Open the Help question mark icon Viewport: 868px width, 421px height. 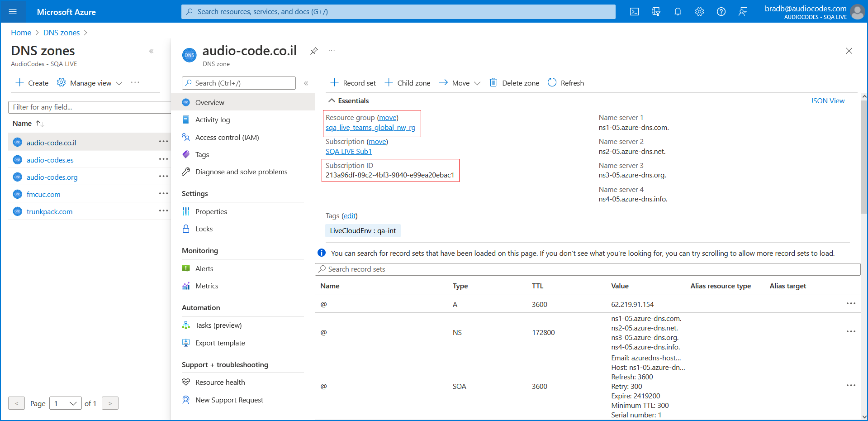(721, 12)
